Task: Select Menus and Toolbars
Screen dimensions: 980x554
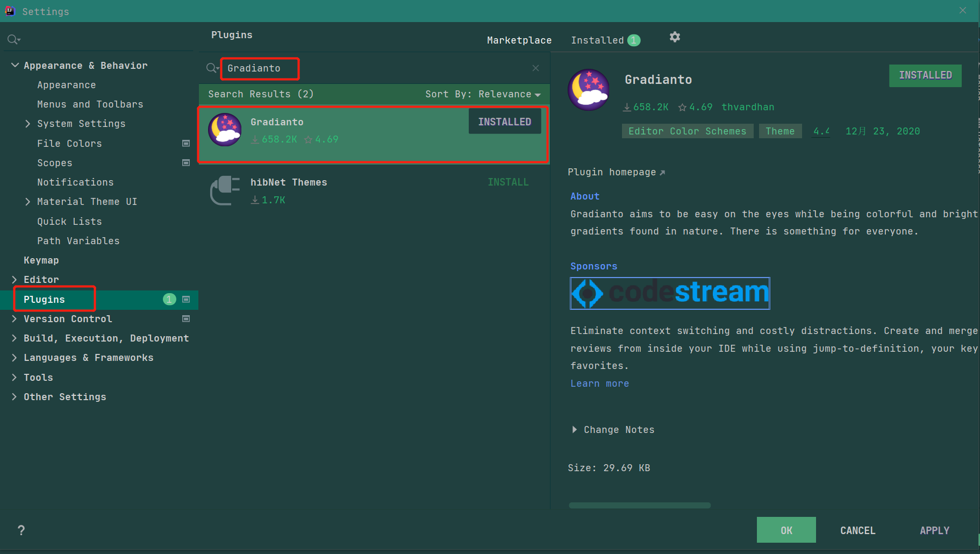Action: pyautogui.click(x=90, y=104)
